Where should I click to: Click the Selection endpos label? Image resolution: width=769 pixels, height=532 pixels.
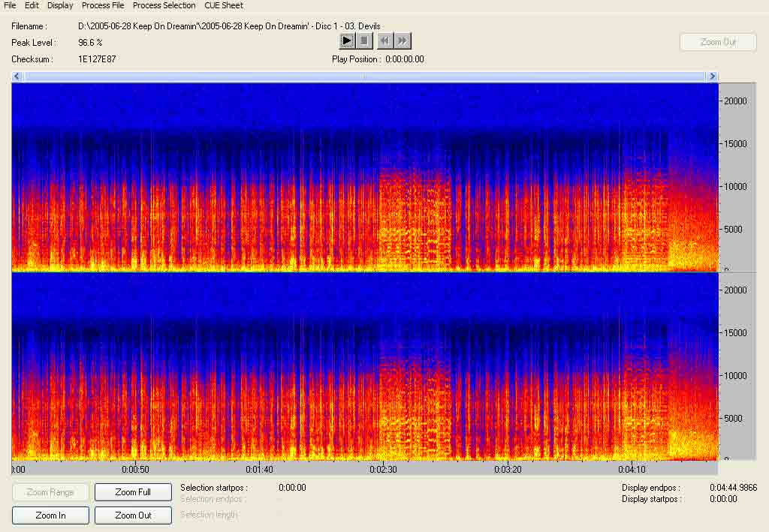point(213,499)
